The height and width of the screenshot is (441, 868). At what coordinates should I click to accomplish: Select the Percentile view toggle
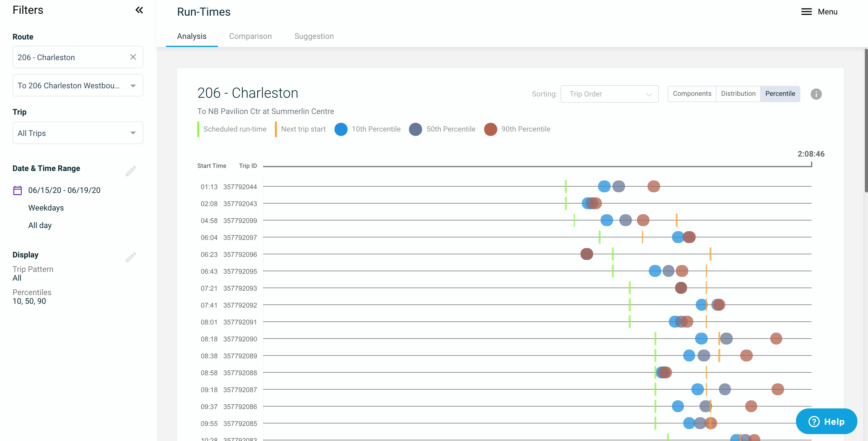coord(780,94)
